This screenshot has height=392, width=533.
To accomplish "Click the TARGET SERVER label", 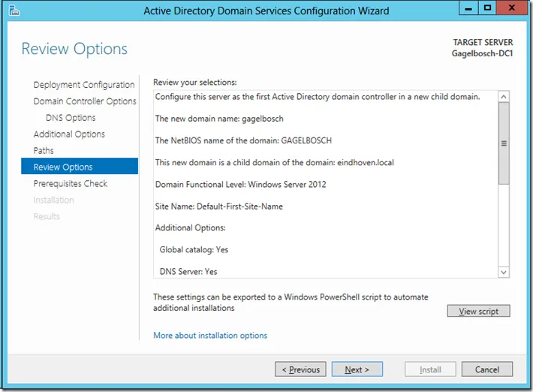I will point(483,43).
